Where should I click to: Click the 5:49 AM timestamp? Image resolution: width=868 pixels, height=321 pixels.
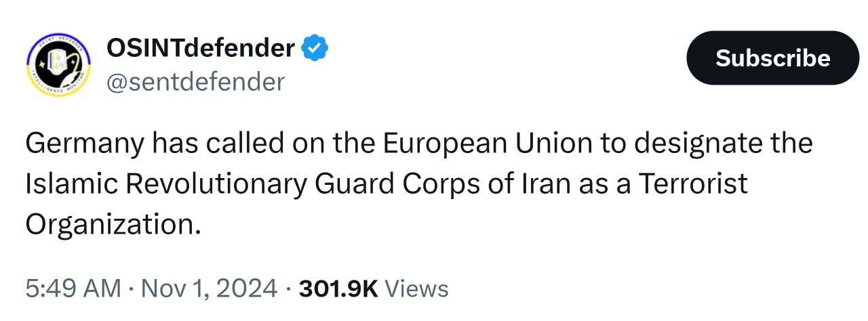coord(73,289)
